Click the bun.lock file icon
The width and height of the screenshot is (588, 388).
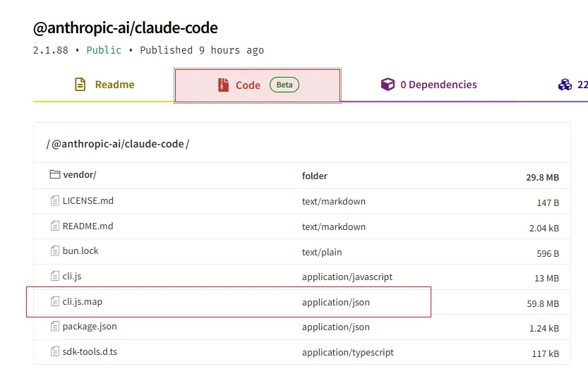(55, 251)
